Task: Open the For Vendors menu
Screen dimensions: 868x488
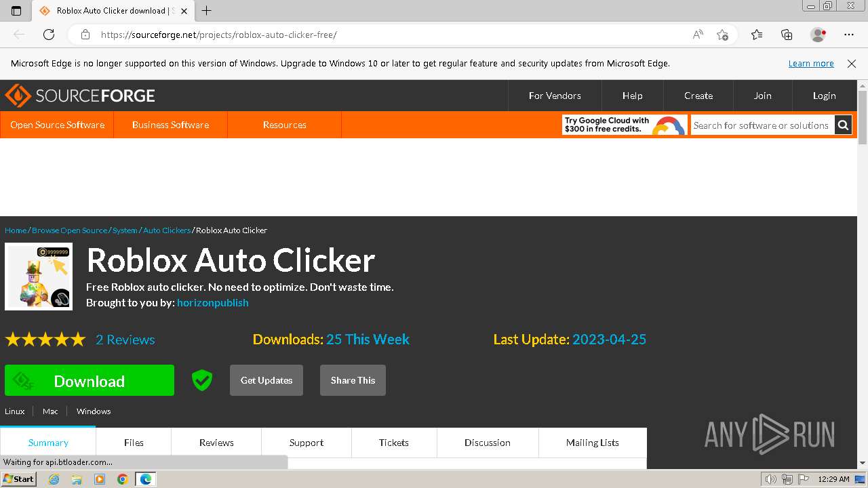Action: (555, 96)
